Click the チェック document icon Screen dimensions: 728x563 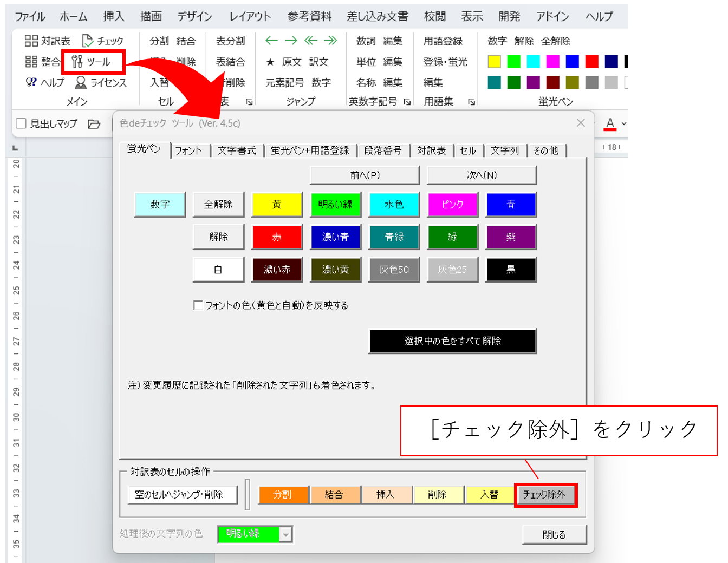(x=87, y=41)
